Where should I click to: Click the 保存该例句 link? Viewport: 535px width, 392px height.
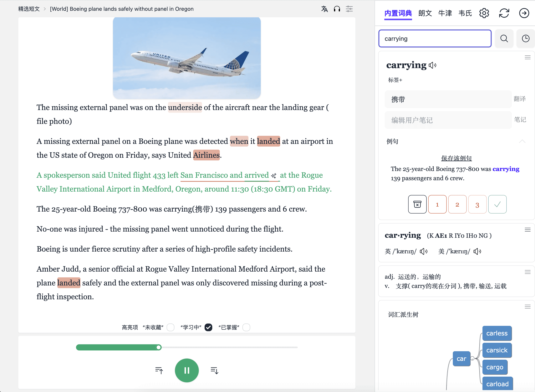click(x=456, y=158)
